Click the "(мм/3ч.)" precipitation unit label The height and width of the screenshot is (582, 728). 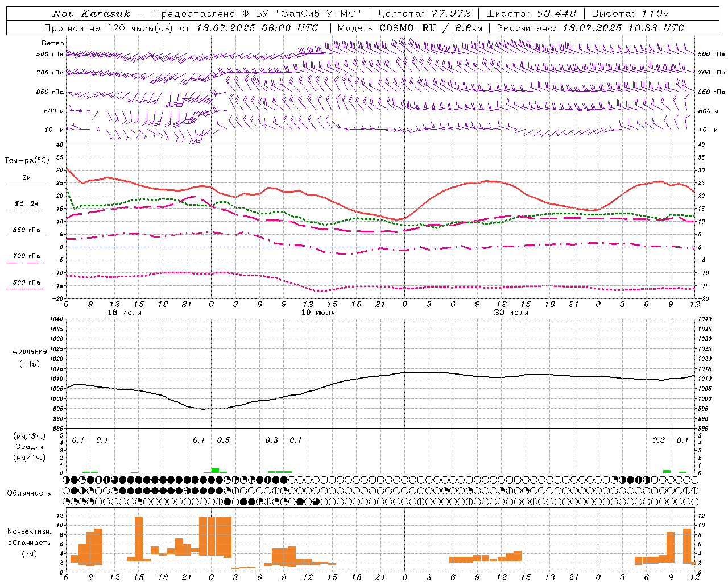(x=30, y=436)
